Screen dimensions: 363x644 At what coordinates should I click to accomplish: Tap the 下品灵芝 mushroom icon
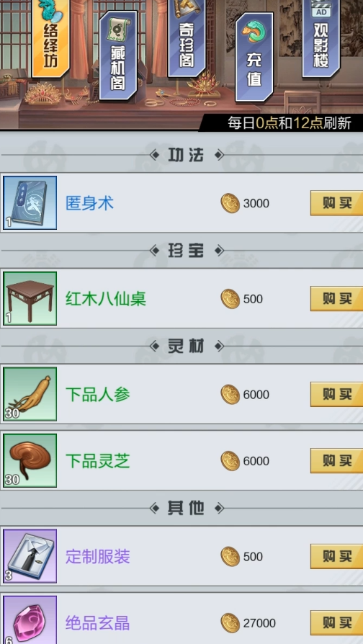point(30,461)
